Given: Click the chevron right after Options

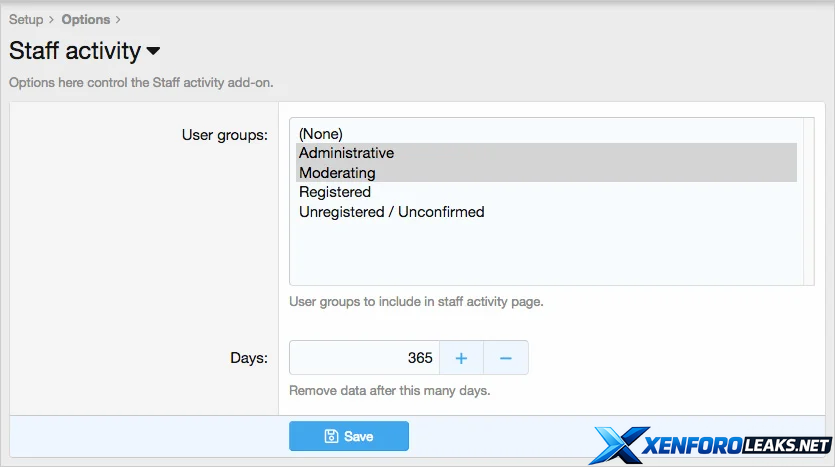Looking at the screenshot, I should pyautogui.click(x=117, y=19).
